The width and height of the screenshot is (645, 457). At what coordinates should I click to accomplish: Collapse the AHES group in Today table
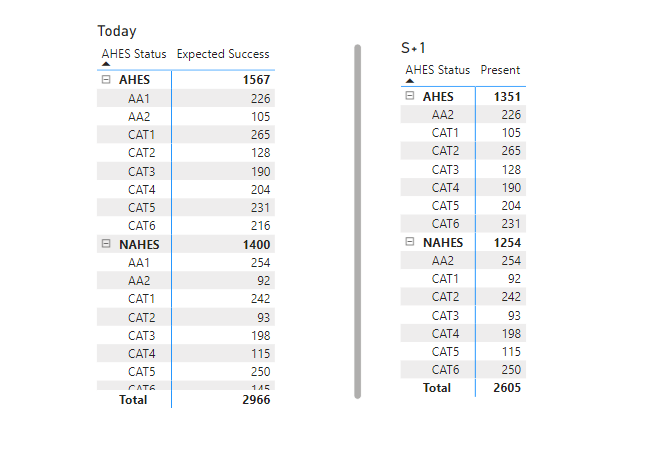pyautogui.click(x=106, y=79)
